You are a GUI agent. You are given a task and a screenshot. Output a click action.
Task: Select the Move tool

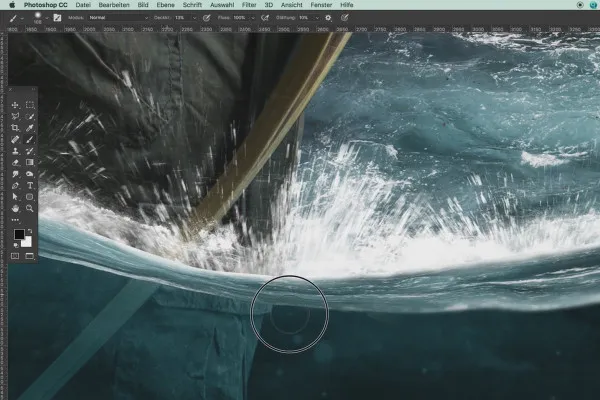[15, 105]
